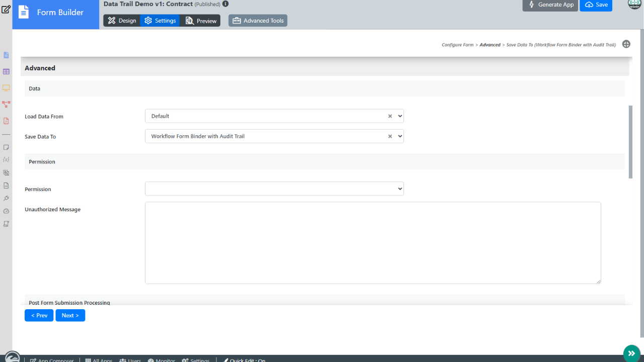Click the round icon beside the breadcrumb

(626, 44)
